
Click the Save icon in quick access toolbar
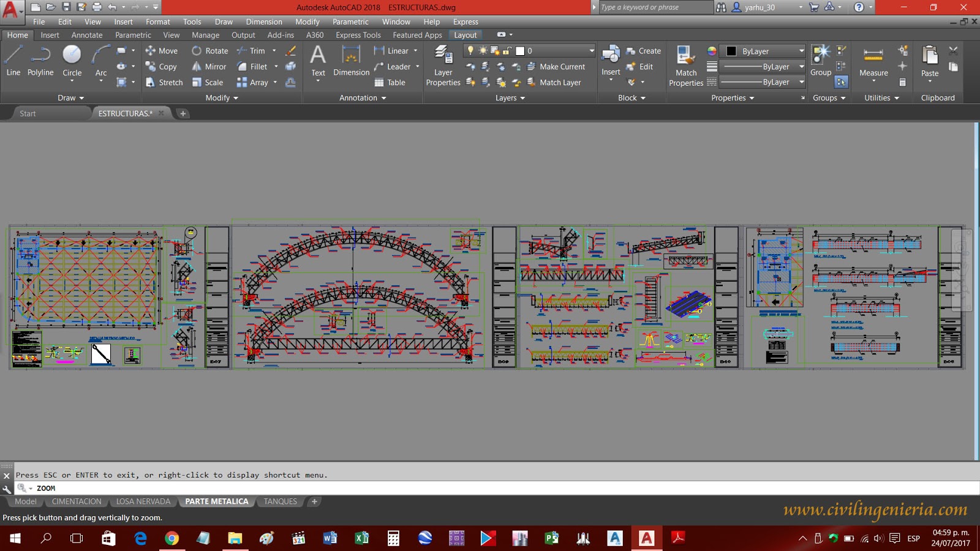pyautogui.click(x=66, y=7)
